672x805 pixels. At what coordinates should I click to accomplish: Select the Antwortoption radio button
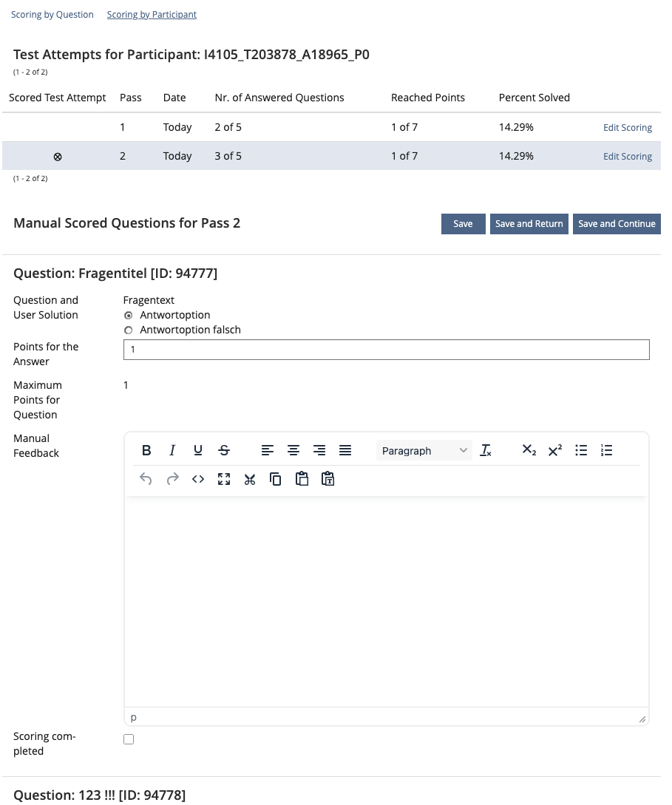[x=129, y=315]
